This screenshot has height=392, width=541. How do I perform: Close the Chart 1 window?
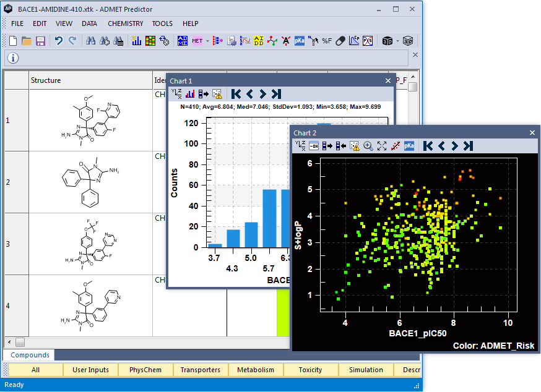pos(388,80)
